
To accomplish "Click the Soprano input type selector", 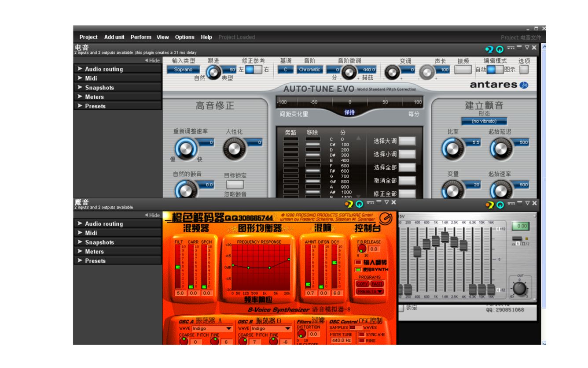I will [x=183, y=70].
